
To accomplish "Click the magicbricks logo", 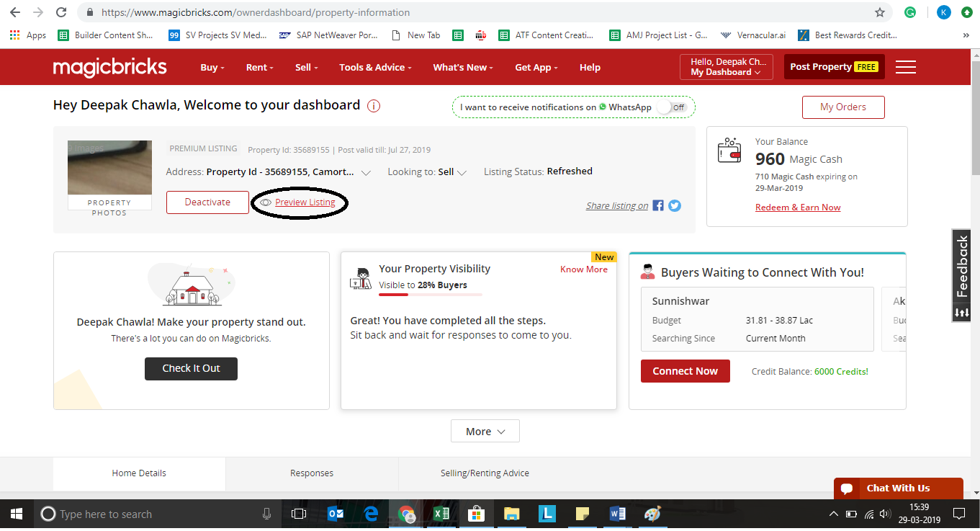I will coord(109,67).
